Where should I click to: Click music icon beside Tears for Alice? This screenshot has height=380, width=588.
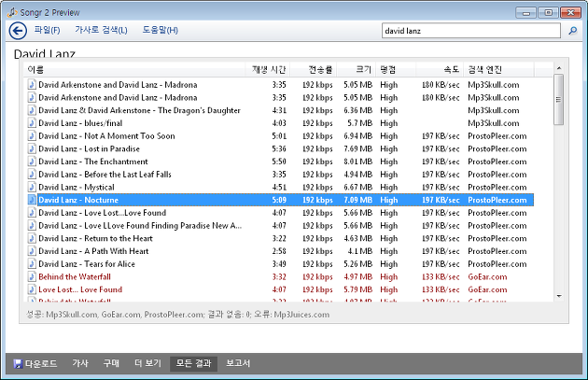32,264
